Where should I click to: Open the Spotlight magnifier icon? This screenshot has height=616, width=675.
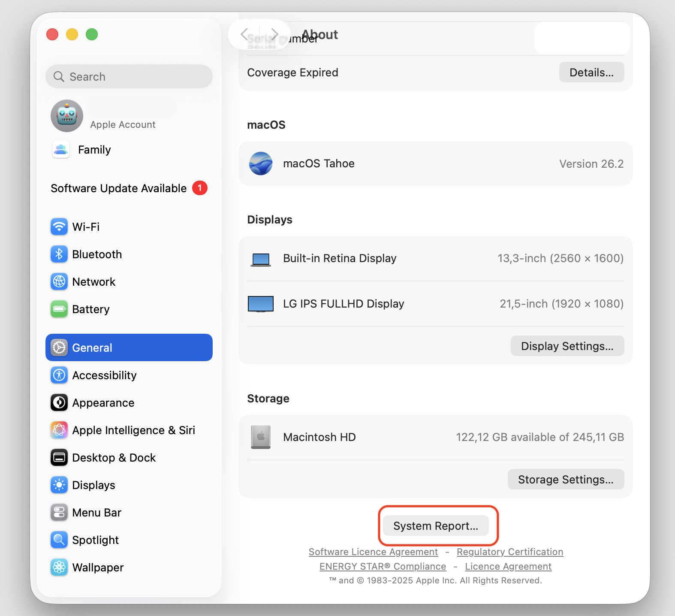tap(59, 540)
